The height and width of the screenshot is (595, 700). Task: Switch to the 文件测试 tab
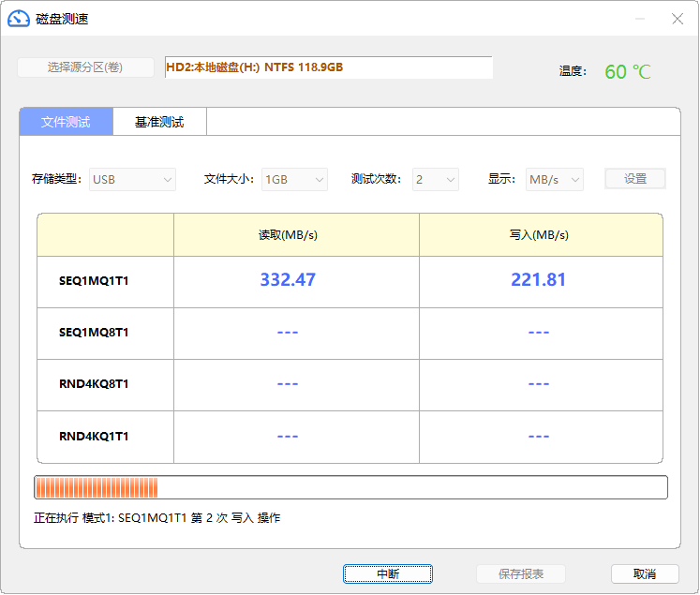[x=67, y=122]
